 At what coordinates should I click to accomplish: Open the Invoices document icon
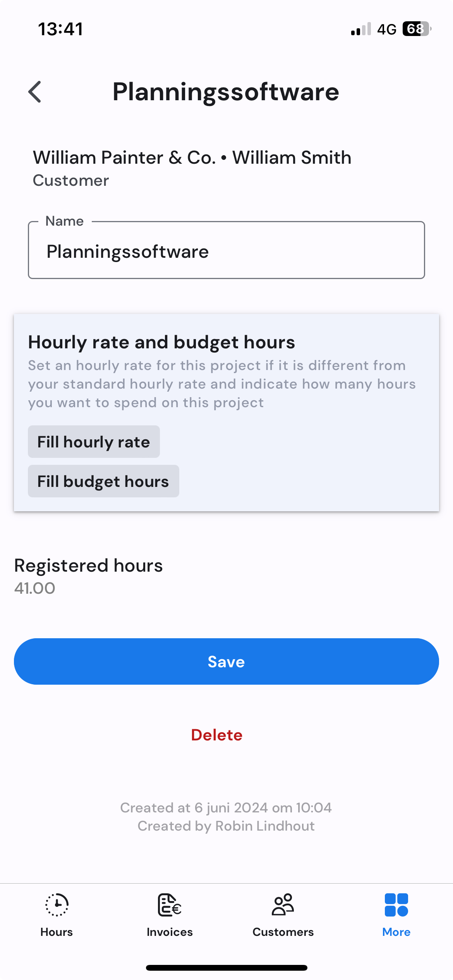click(170, 905)
